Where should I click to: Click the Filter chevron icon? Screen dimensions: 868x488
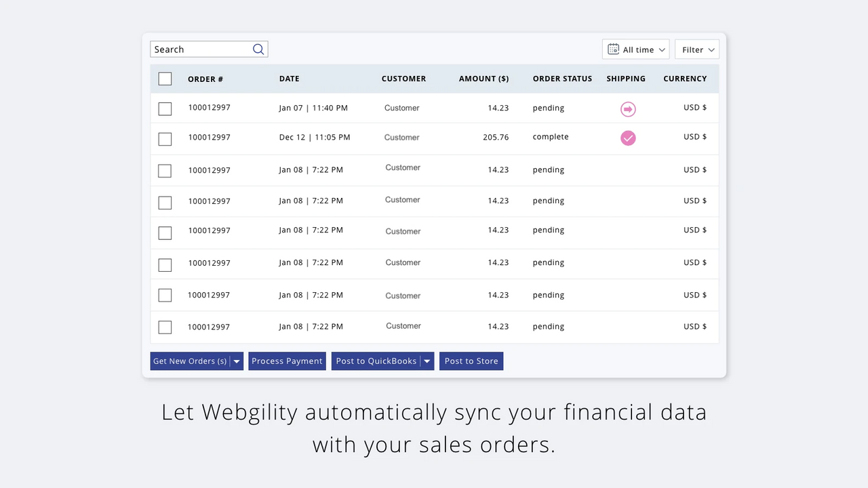711,49
